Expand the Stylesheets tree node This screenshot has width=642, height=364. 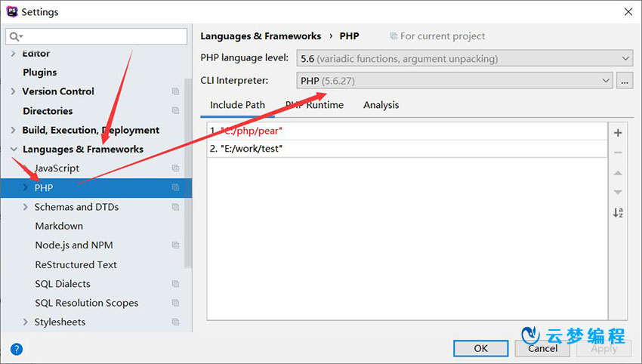(26, 322)
